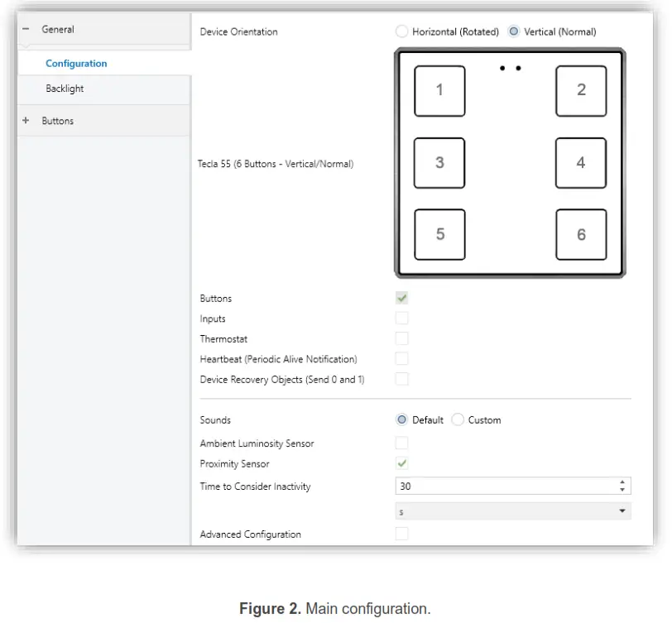Enable Heartbeat periodic alive notification
Viewport: 672px width, 623px height.
click(401, 358)
